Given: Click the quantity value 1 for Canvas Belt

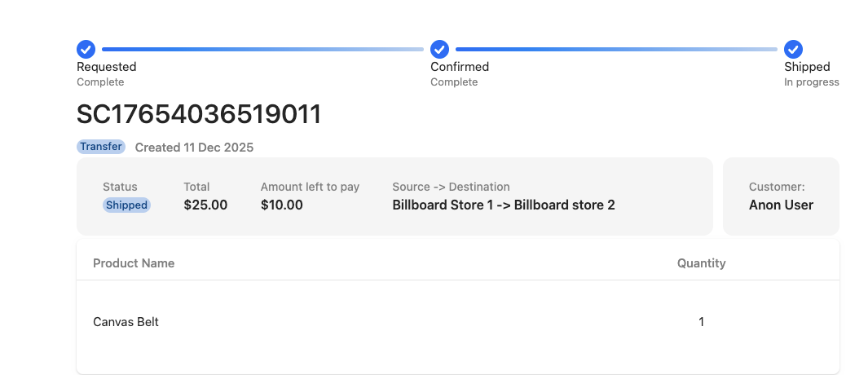Looking at the screenshot, I should pyautogui.click(x=701, y=322).
